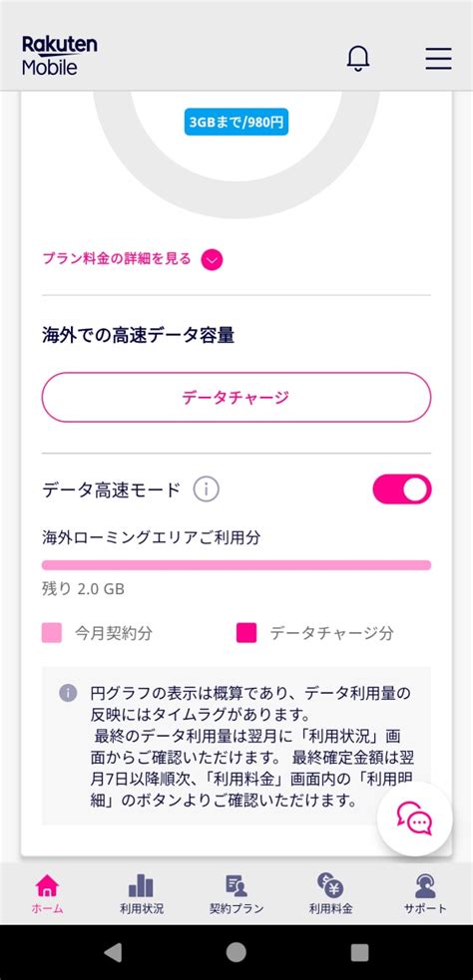Tap the home icon ホーム

[x=48, y=893]
